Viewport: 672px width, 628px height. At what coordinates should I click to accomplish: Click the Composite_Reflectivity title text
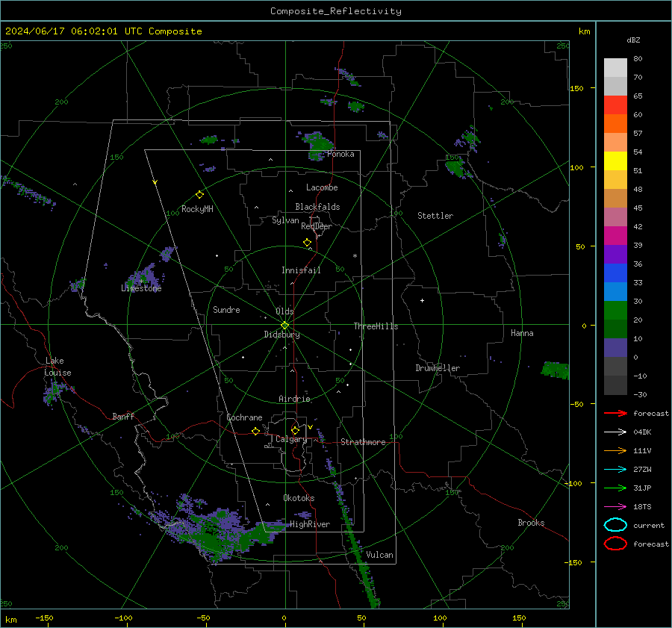tap(335, 11)
